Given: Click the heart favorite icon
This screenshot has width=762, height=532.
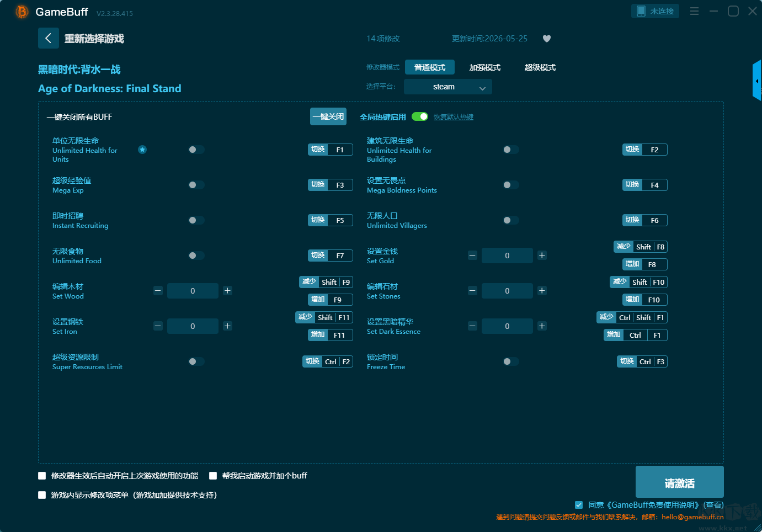Looking at the screenshot, I should tap(547, 39).
